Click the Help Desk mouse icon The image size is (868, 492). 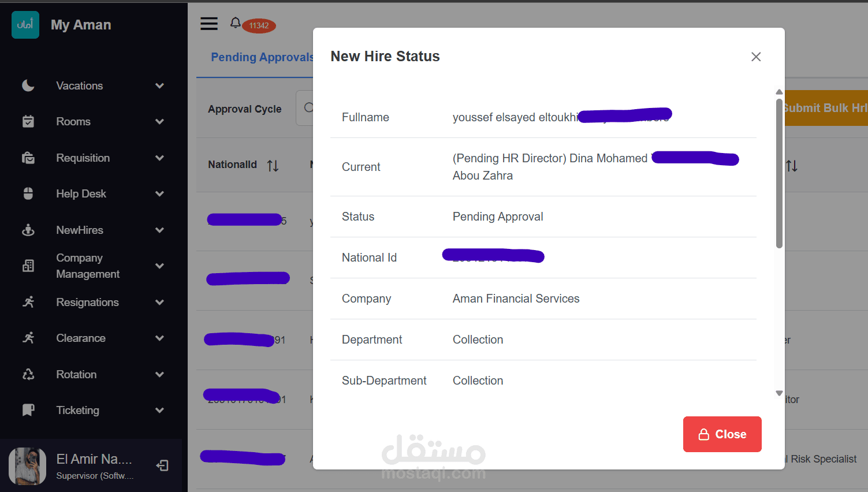(28, 193)
